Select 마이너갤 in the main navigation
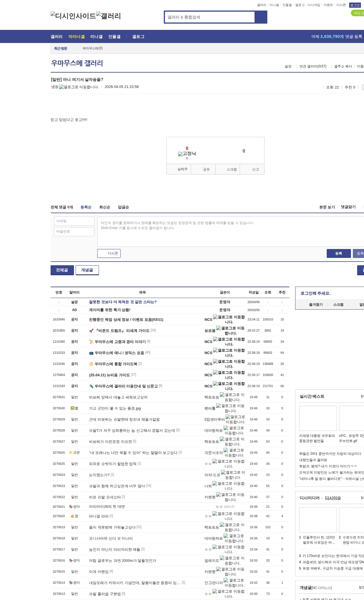This screenshot has height=600, width=364. click(x=76, y=36)
